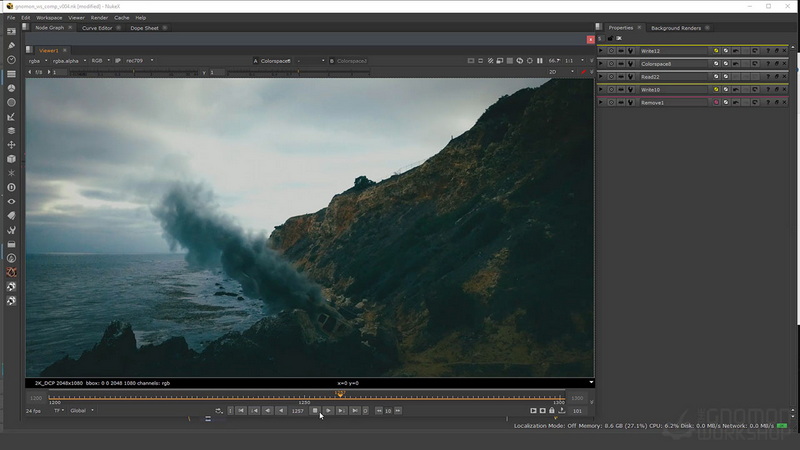Open the Filter nodes menu icon
This screenshot has width=800, height=450.
pos(11,103)
